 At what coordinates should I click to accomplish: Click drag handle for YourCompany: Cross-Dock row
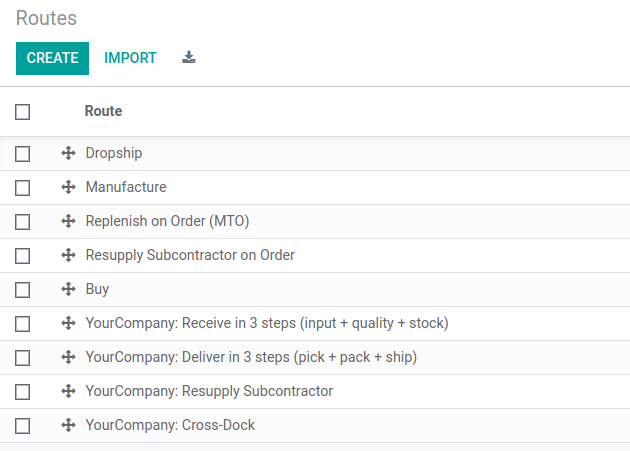point(68,426)
